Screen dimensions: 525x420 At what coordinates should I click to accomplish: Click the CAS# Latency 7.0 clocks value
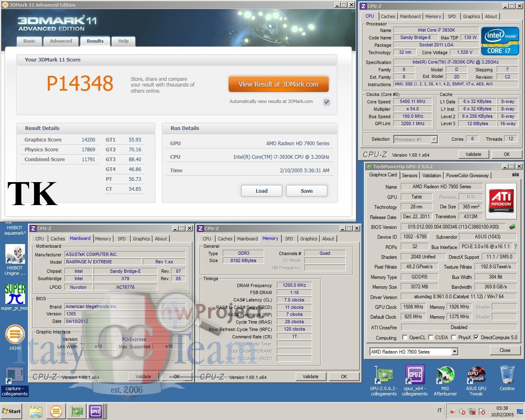294,300
